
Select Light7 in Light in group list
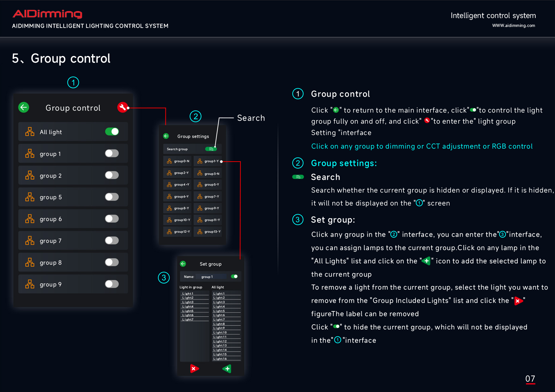pos(188,320)
